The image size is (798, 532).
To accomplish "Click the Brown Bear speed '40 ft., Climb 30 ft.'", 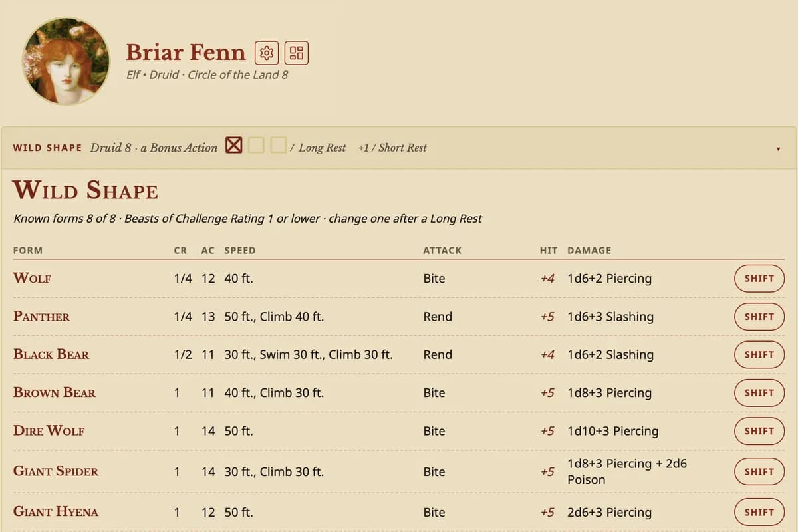I will pos(274,392).
